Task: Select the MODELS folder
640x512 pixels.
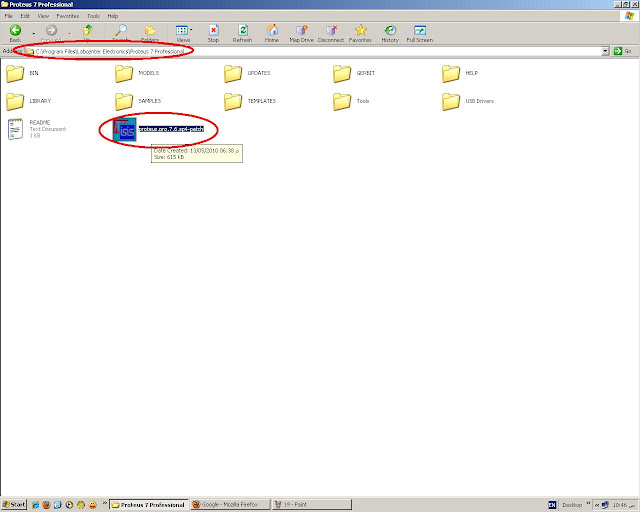Action: pos(137,73)
